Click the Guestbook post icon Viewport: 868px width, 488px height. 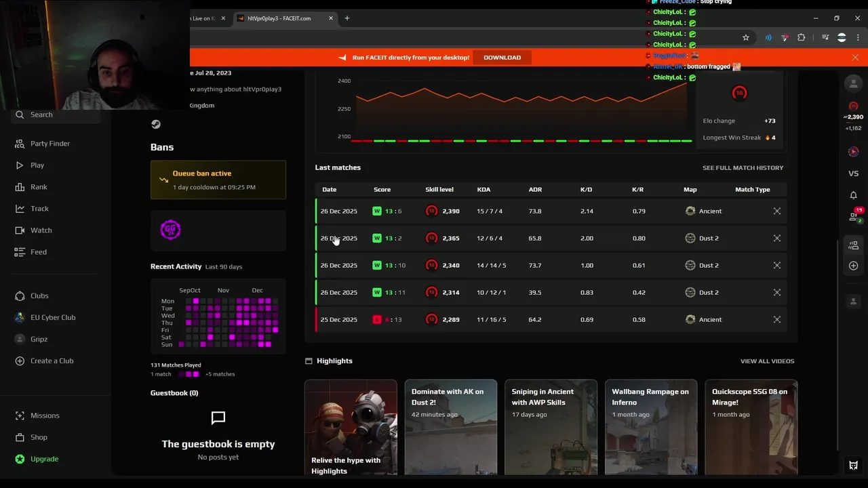(x=218, y=418)
